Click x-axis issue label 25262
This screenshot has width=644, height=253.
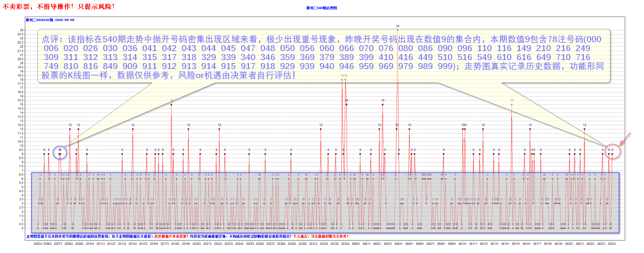coord(260,244)
